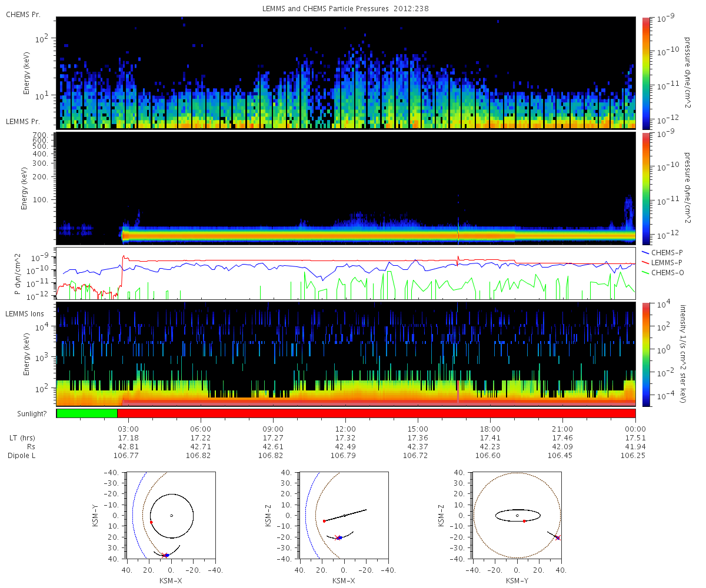Select the "CHEMS Pr." panel label
Viewport: 706px width, 588px height.
coord(23,14)
